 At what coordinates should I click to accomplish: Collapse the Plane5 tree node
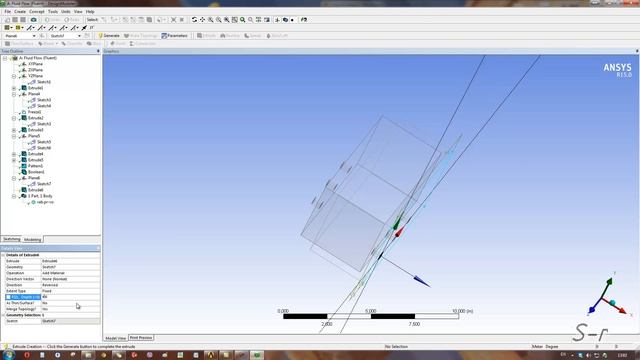(14, 136)
